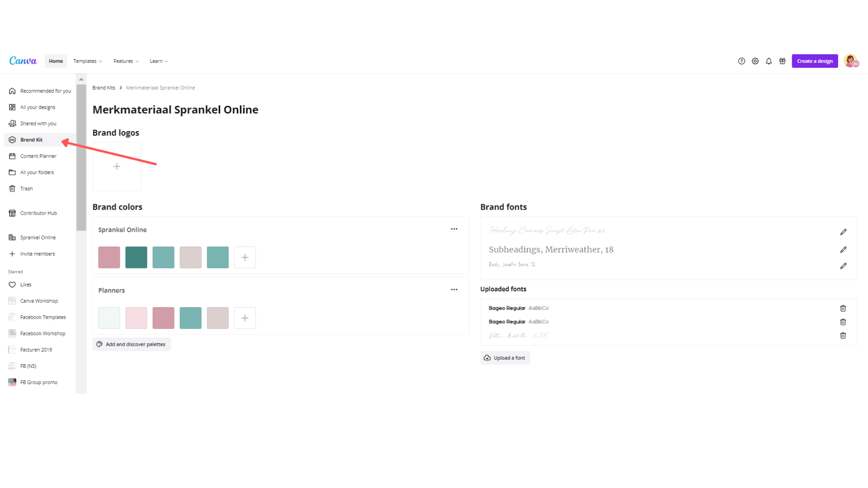Open the notifications bell icon
Viewport: 868px width, 488px height.
(769, 61)
